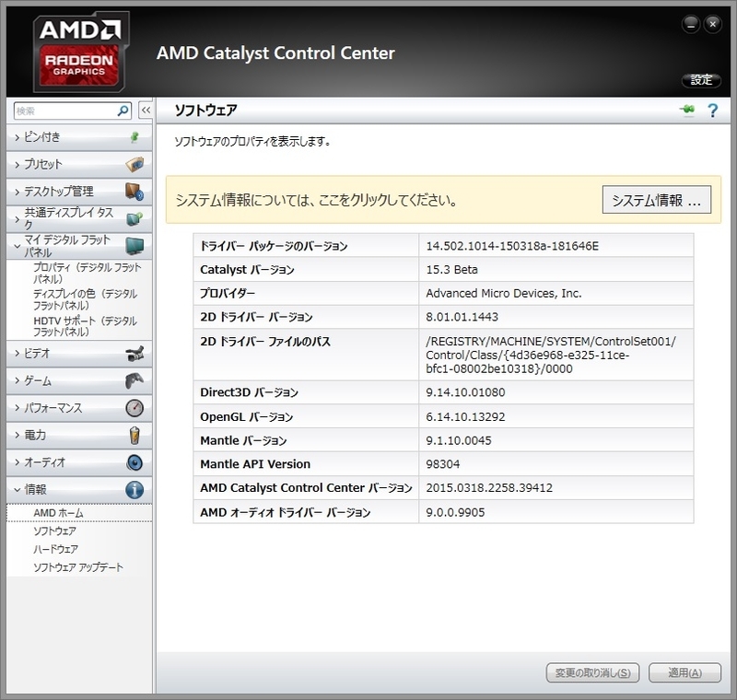Click the オーディオ speaker icon
This screenshot has width=737, height=700.
(x=135, y=462)
